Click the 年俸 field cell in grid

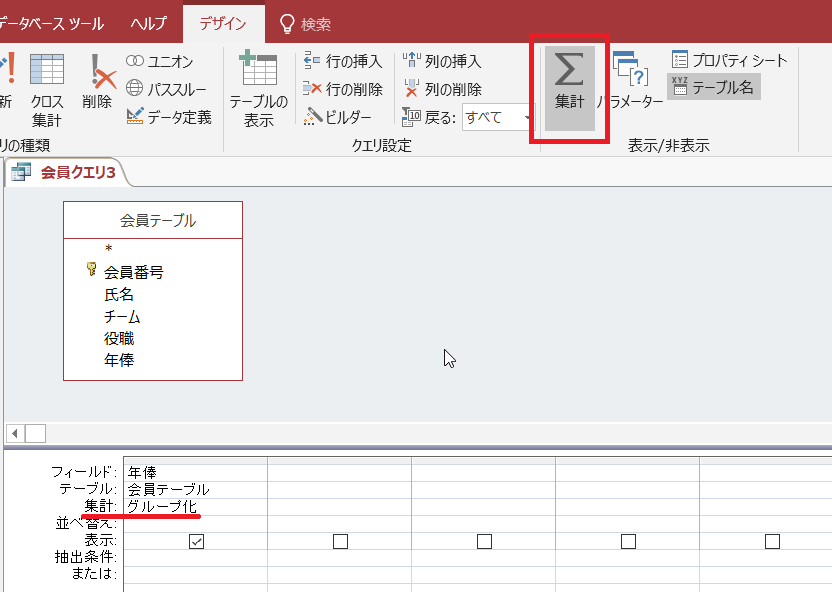click(x=195, y=472)
